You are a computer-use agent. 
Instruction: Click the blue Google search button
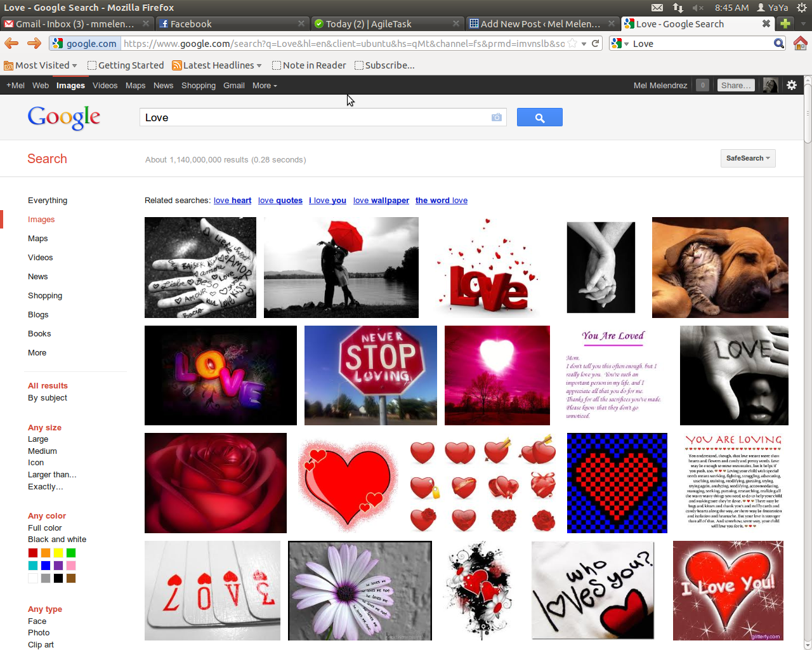pos(540,117)
